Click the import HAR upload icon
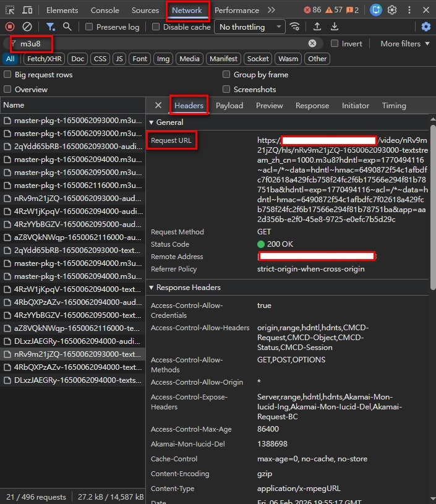Viewport: 436px width, 504px height. [x=317, y=27]
